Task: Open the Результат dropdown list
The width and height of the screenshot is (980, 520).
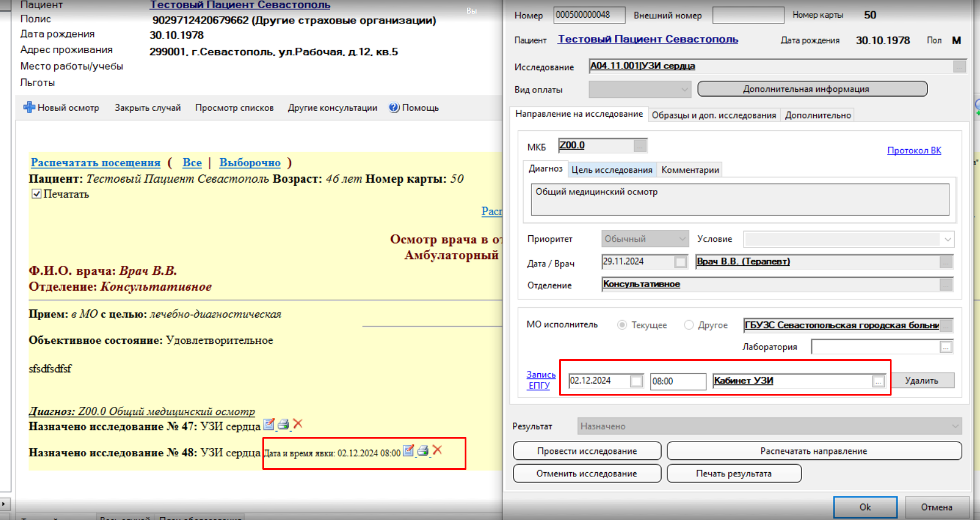Action: pyautogui.click(x=955, y=426)
